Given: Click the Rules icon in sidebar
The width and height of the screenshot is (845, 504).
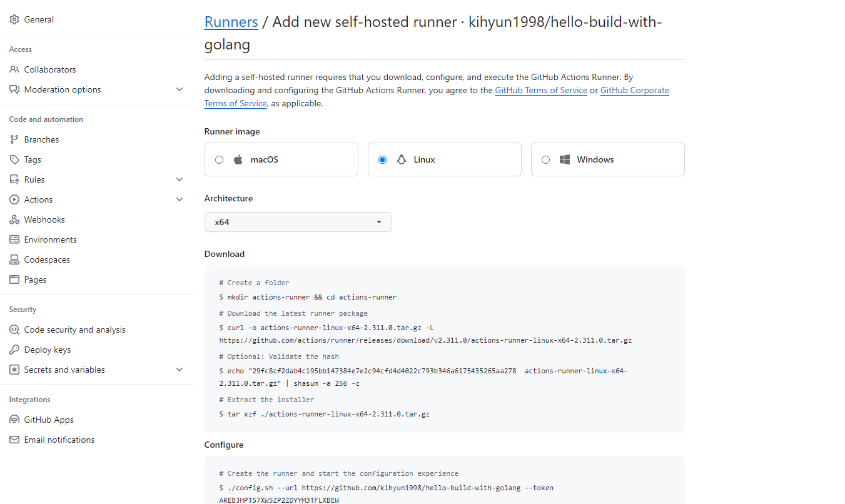Looking at the screenshot, I should click(14, 179).
